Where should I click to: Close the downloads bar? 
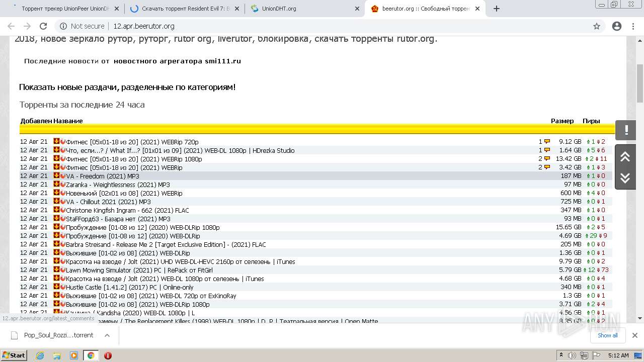pos(635,335)
